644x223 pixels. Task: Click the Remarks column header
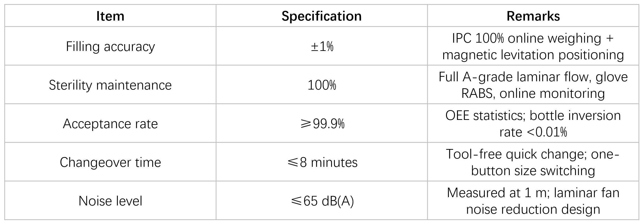533,16
